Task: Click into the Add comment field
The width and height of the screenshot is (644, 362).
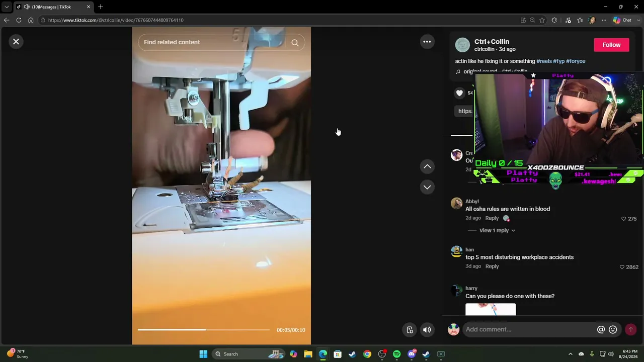Action: tap(528, 329)
